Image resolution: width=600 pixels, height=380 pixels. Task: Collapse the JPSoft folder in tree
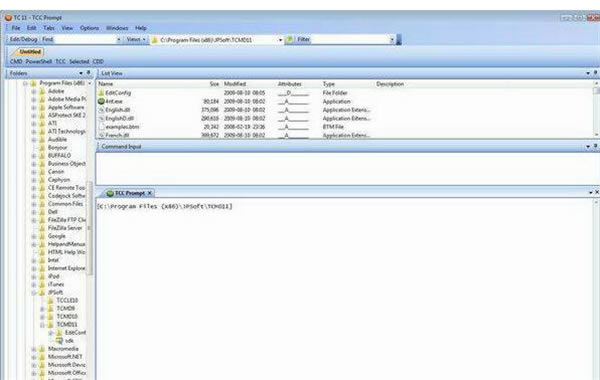(x=34, y=293)
